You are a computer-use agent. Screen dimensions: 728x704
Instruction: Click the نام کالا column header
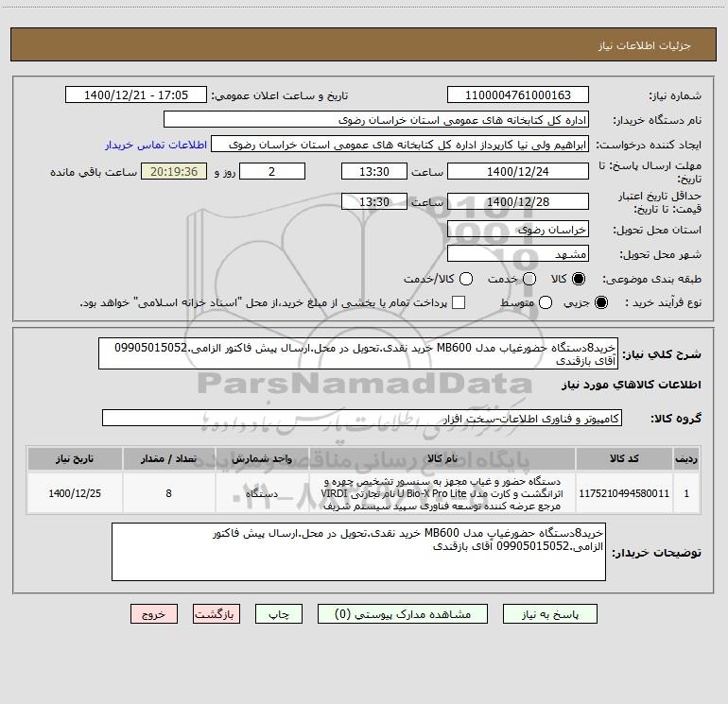point(442,459)
